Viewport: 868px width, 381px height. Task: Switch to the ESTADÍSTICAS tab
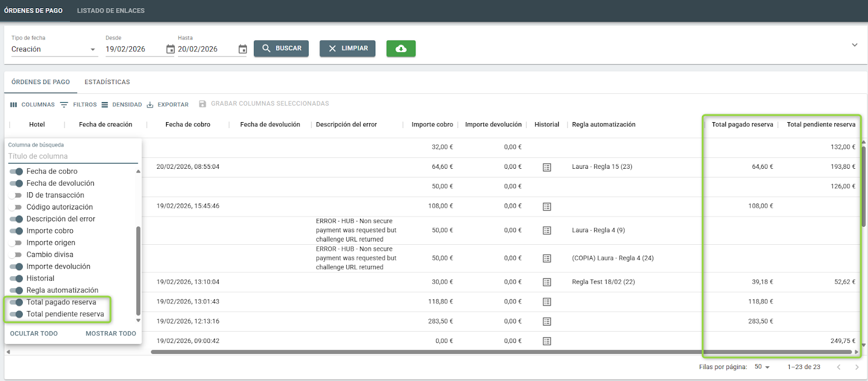point(107,82)
